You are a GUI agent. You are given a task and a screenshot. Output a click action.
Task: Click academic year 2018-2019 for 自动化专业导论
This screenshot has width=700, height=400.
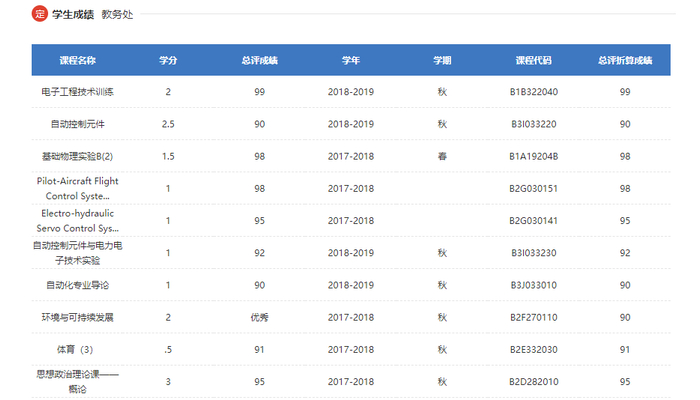coord(351,285)
